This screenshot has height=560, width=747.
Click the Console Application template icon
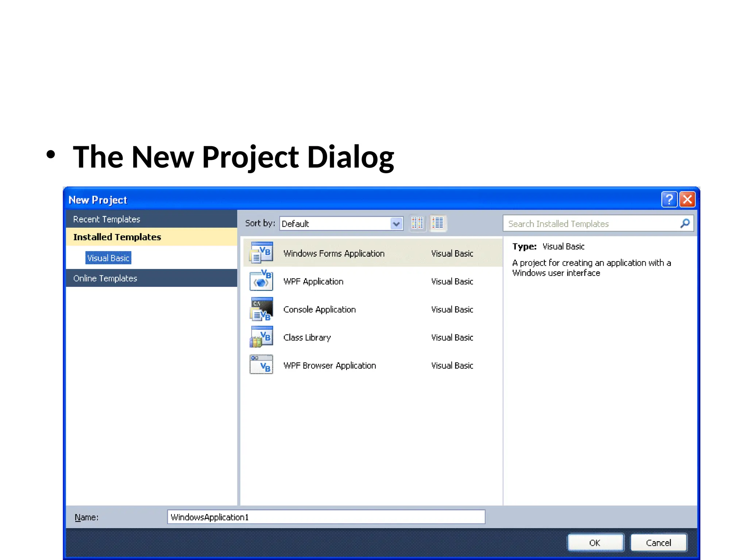(x=261, y=309)
